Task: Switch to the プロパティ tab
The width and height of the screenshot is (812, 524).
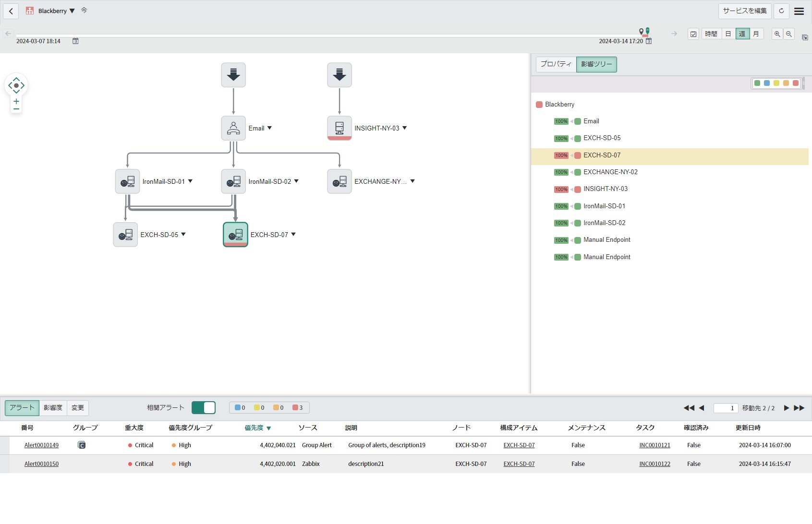Action: pos(556,64)
